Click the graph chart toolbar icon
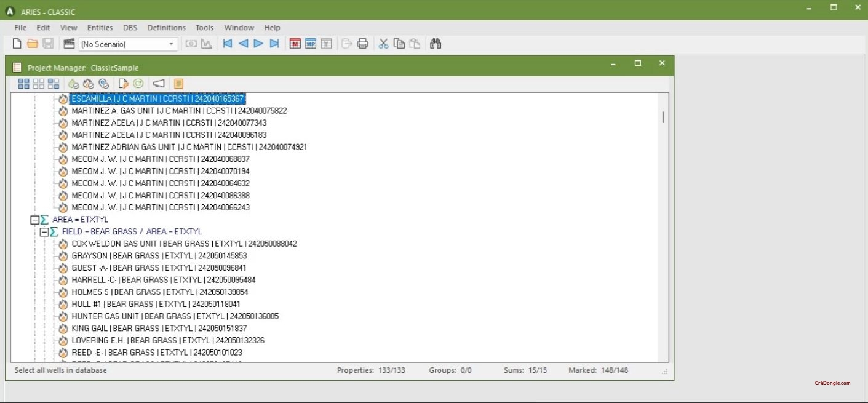 pyautogui.click(x=207, y=44)
